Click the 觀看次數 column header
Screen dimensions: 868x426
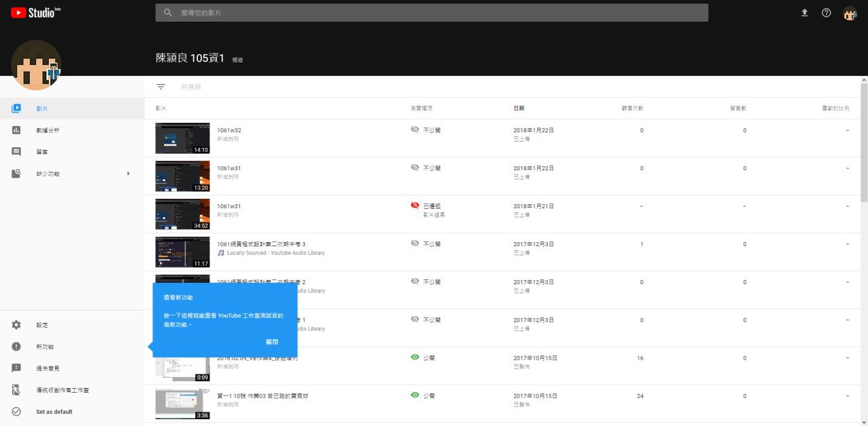(x=632, y=109)
